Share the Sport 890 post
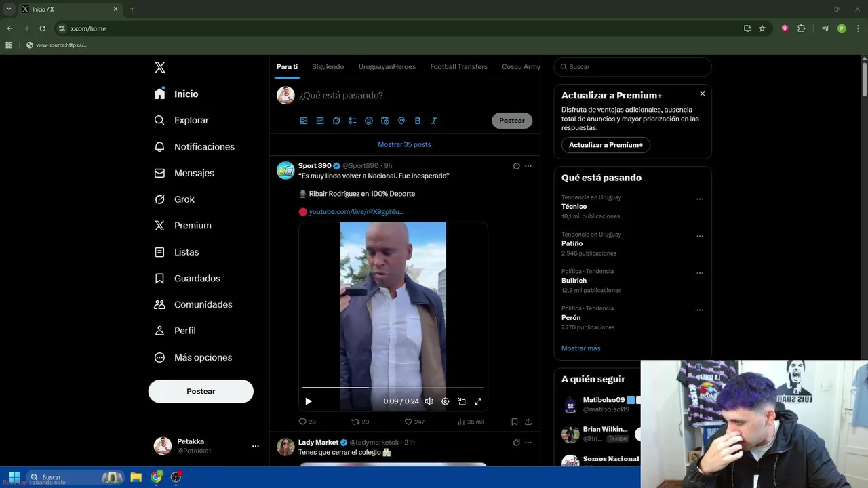Viewport: 868px width, 488px height. pos(528,422)
